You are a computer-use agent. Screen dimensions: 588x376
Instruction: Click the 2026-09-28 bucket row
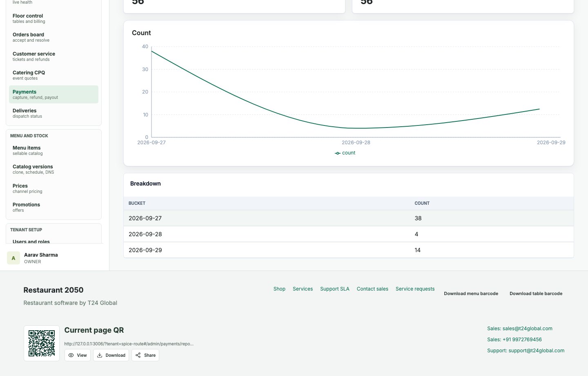pos(349,234)
